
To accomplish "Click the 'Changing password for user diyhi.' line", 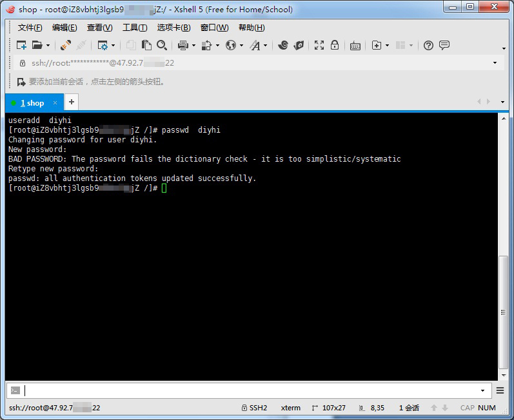I will point(83,140).
